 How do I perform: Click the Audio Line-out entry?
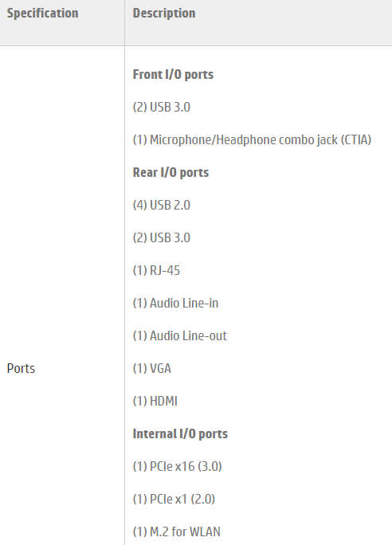[x=180, y=335]
